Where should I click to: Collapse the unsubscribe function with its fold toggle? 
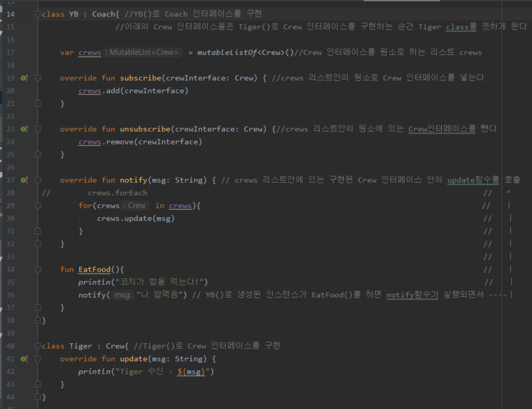coord(38,129)
